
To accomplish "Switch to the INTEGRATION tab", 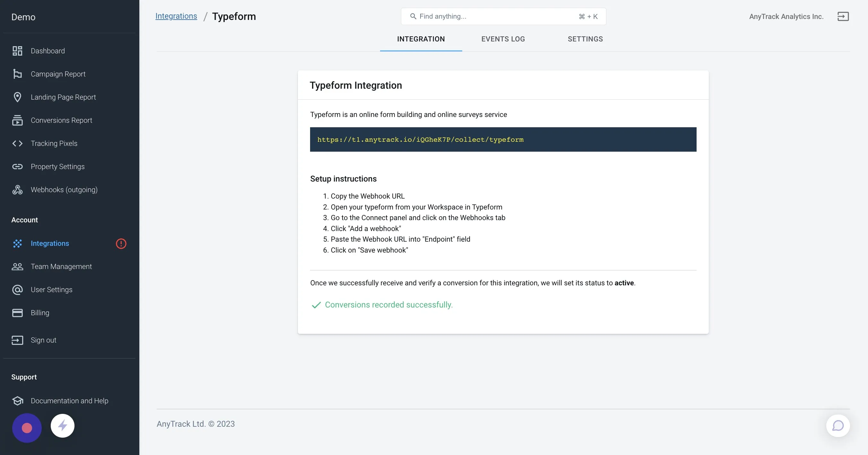I will pos(421,39).
